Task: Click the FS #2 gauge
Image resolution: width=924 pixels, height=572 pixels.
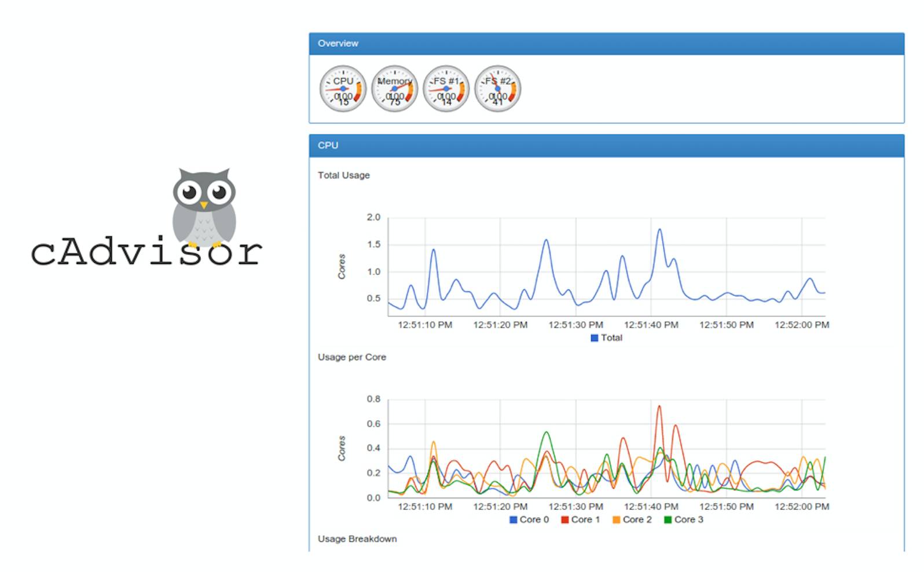Action: pos(498,89)
